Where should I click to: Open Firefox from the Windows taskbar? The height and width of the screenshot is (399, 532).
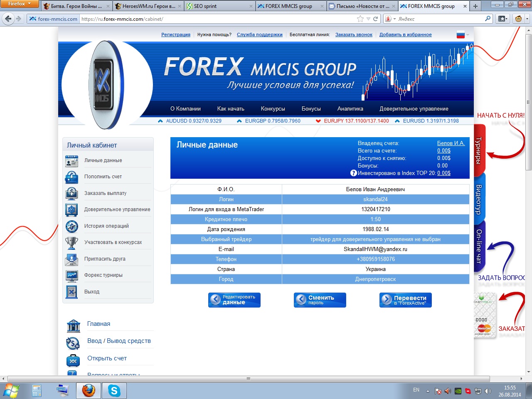(x=89, y=391)
